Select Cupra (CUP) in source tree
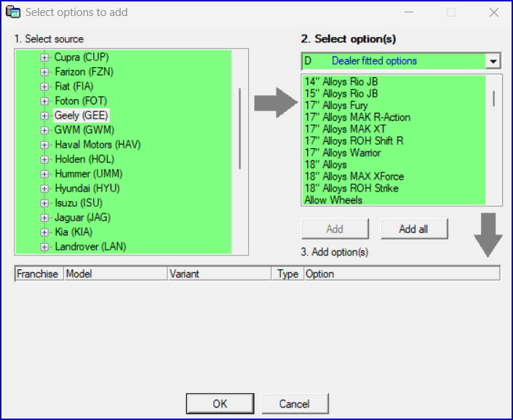The height and width of the screenshot is (420, 513). [x=81, y=58]
